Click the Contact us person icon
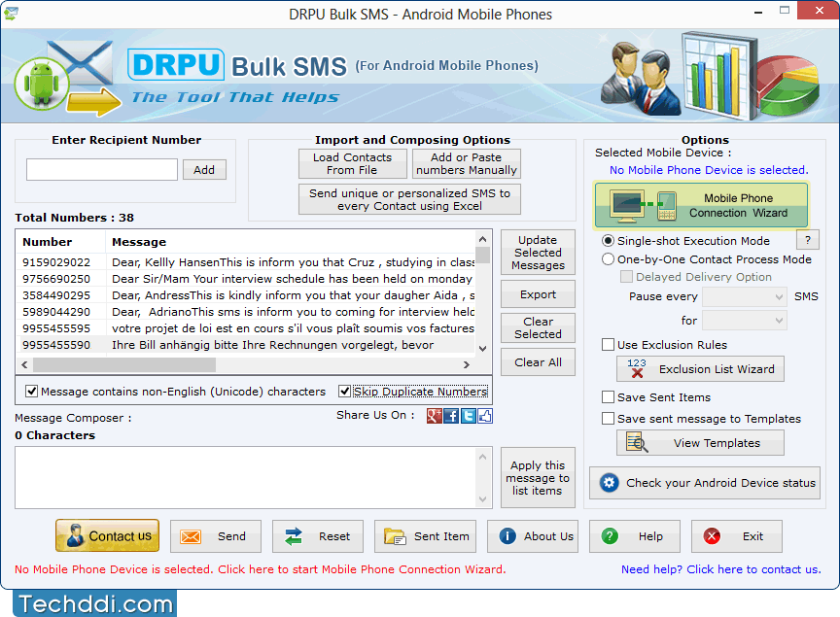This screenshot has width=840, height=617. point(75,535)
